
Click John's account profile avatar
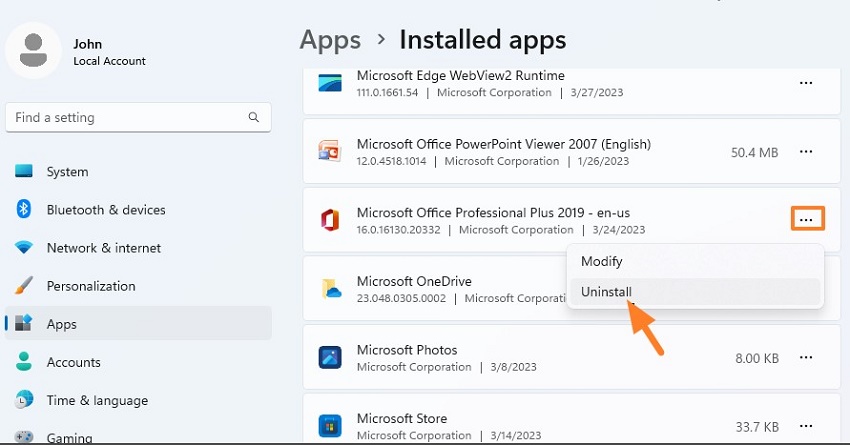pyautogui.click(x=35, y=50)
